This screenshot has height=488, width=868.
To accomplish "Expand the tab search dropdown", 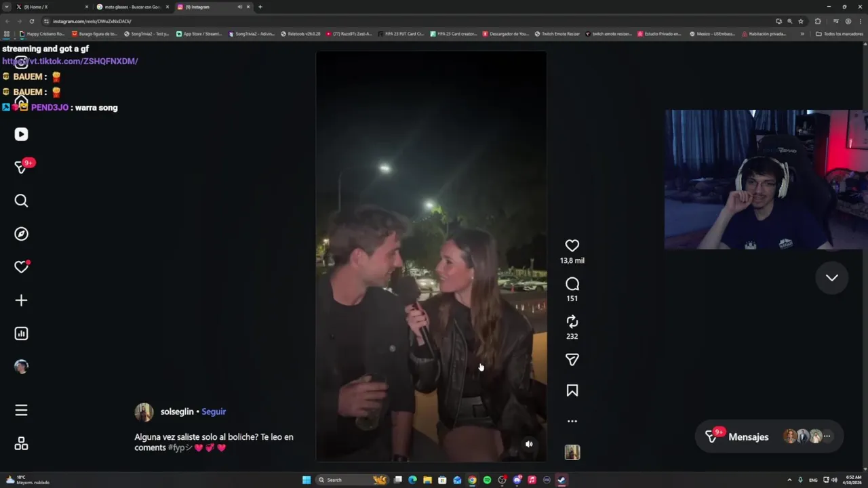I will (6, 7).
